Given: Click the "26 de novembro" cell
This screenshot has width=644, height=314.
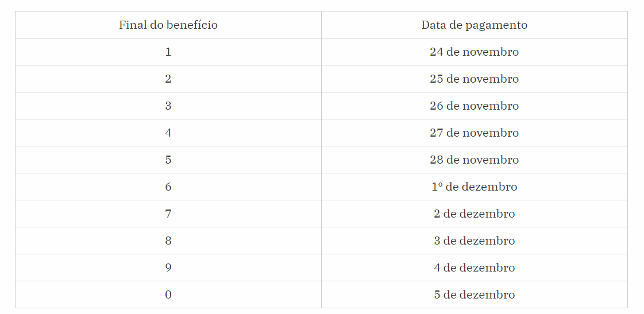Looking at the screenshot, I should (474, 106).
